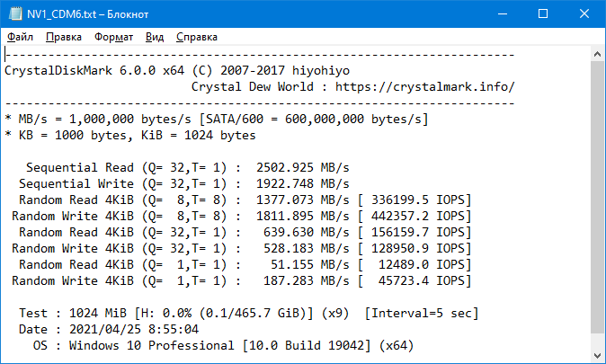Click the value 51.155 MB/s
Screen dimensions: 606x364
coord(309,265)
